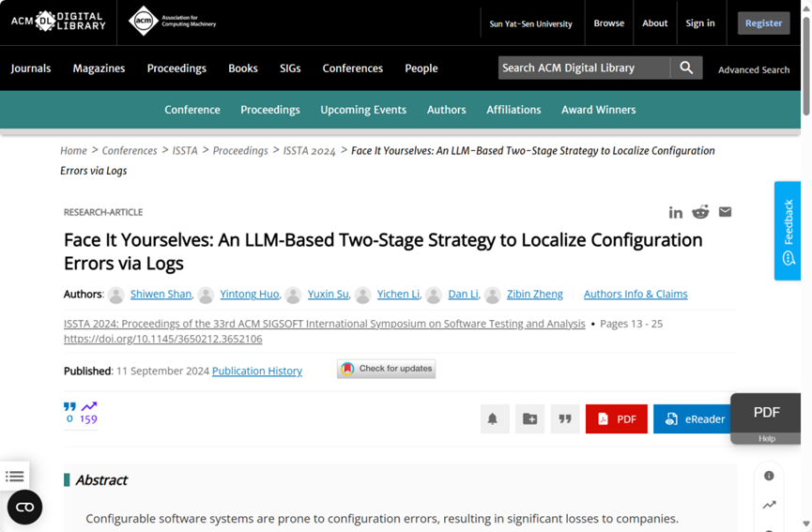Screen dimensions: 812x532
Task: Export citation with quote icon
Action: tap(565, 418)
